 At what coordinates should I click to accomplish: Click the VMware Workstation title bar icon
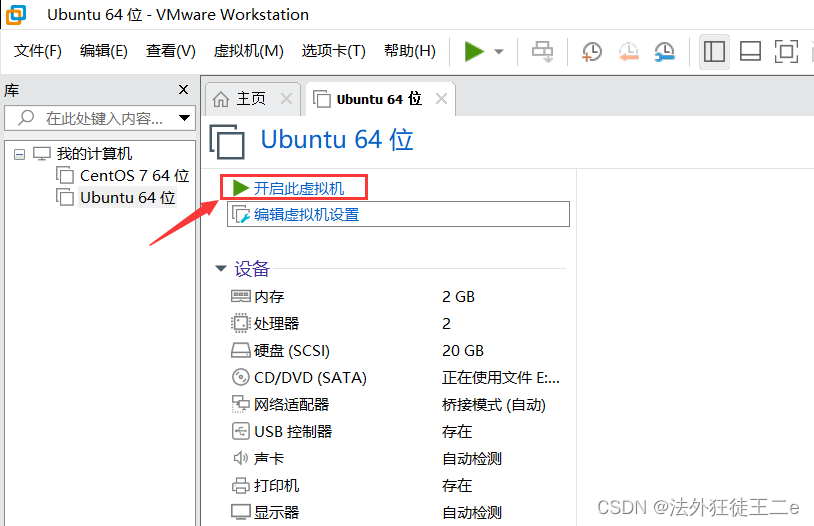(x=16, y=15)
